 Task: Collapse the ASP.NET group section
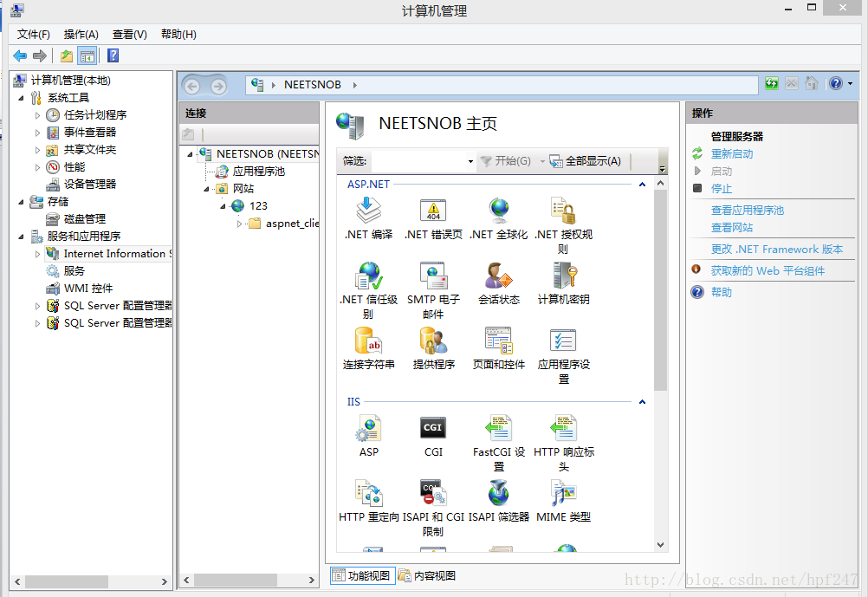(642, 185)
